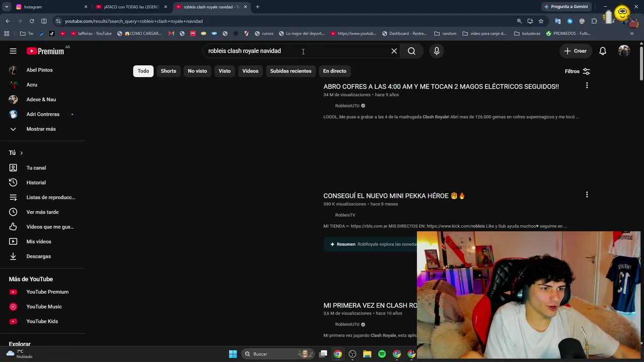Open Adexe & Nau subscription channel

(42, 100)
